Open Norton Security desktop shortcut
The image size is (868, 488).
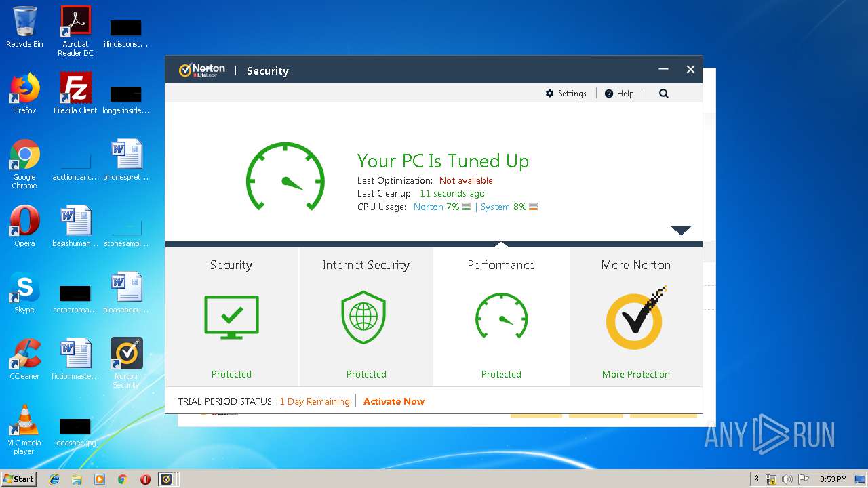126,363
